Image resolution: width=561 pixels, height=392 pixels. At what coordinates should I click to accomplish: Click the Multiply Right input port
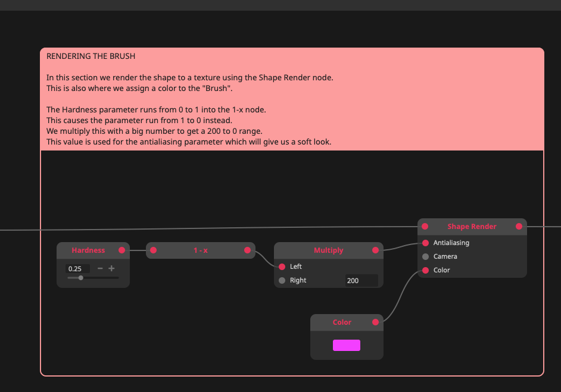point(282,280)
